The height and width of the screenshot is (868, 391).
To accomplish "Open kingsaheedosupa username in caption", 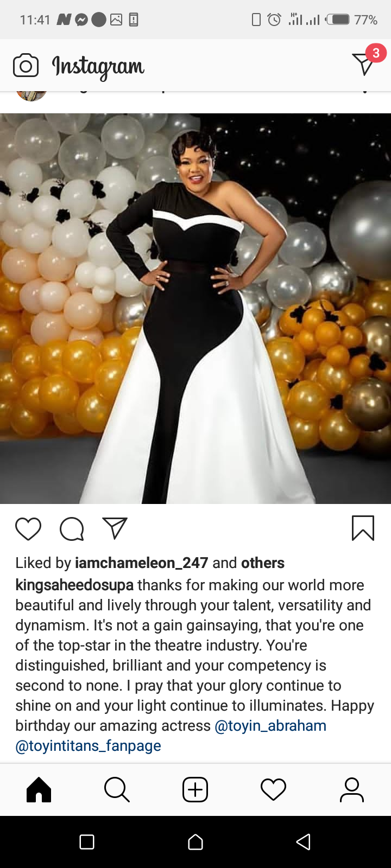I will (x=74, y=585).
